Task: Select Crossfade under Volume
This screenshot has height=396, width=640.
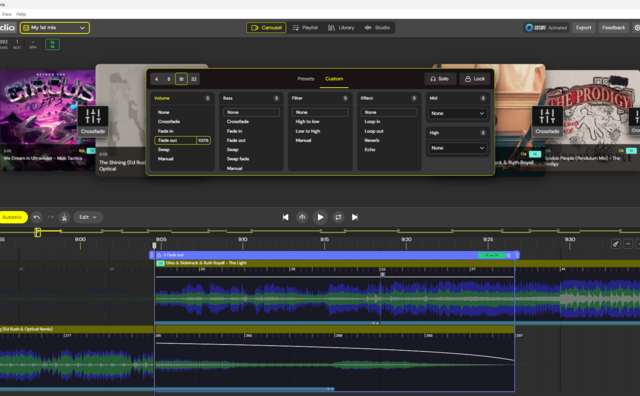Action: point(169,122)
